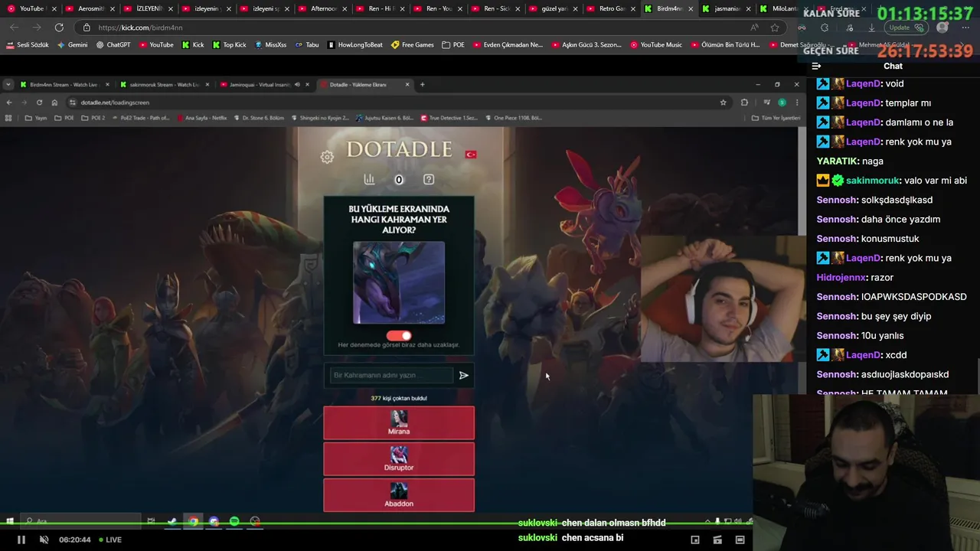Open the Yayın bookmarks folder
Viewport: 980px width, 551px height.
(x=36, y=118)
